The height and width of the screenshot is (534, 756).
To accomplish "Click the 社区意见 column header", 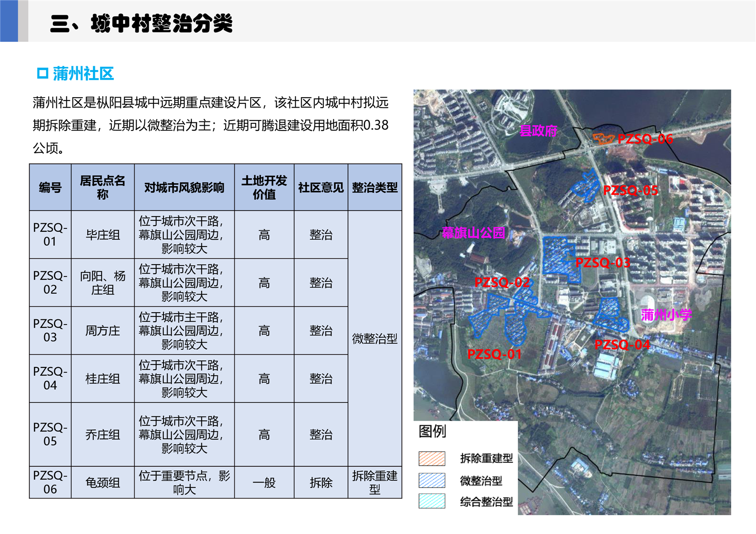I will [321, 188].
